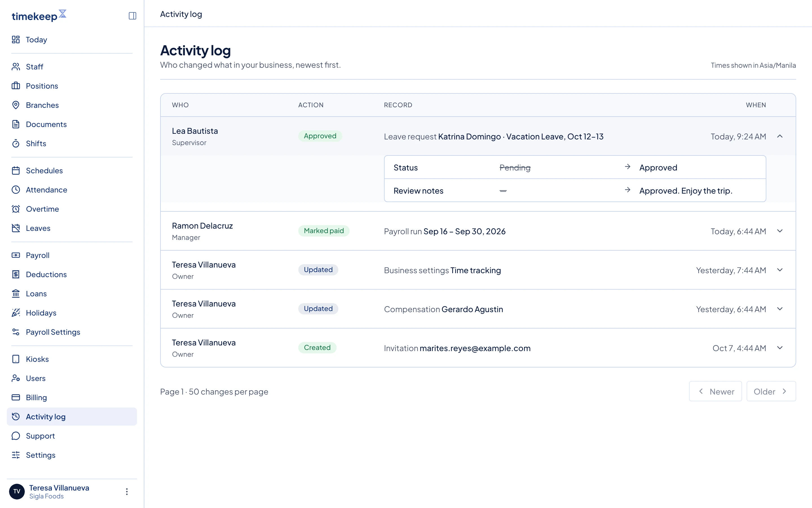Click the Marked paid badge
The height and width of the screenshot is (508, 812).
tap(324, 231)
